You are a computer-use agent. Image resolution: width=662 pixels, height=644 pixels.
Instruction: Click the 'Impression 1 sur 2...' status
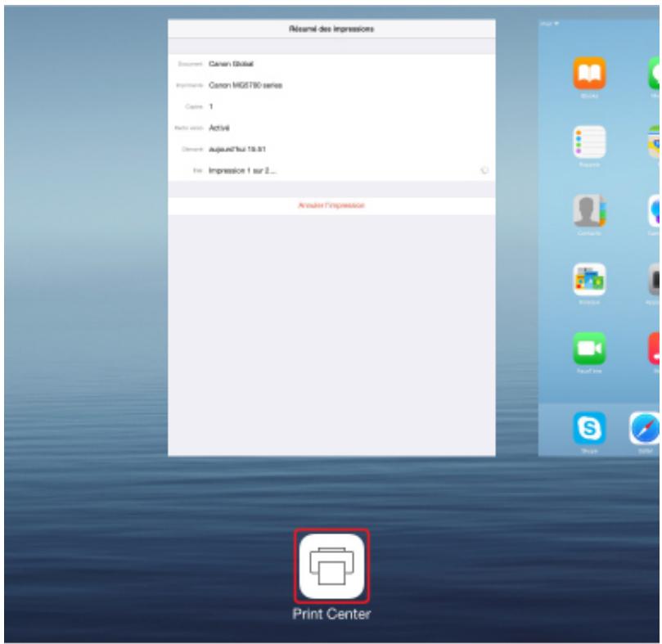tap(242, 170)
